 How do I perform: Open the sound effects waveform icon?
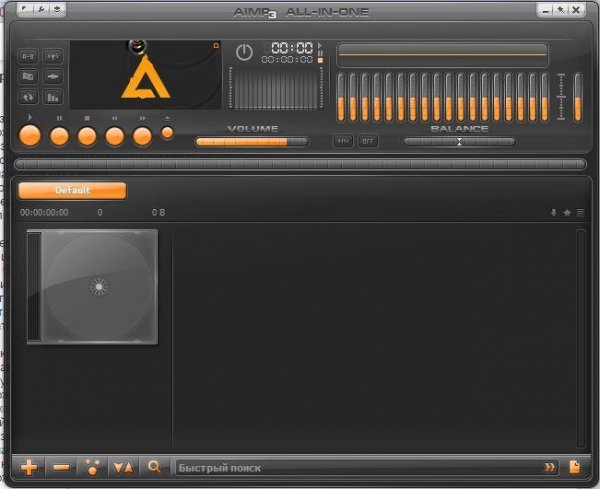[x=53, y=77]
